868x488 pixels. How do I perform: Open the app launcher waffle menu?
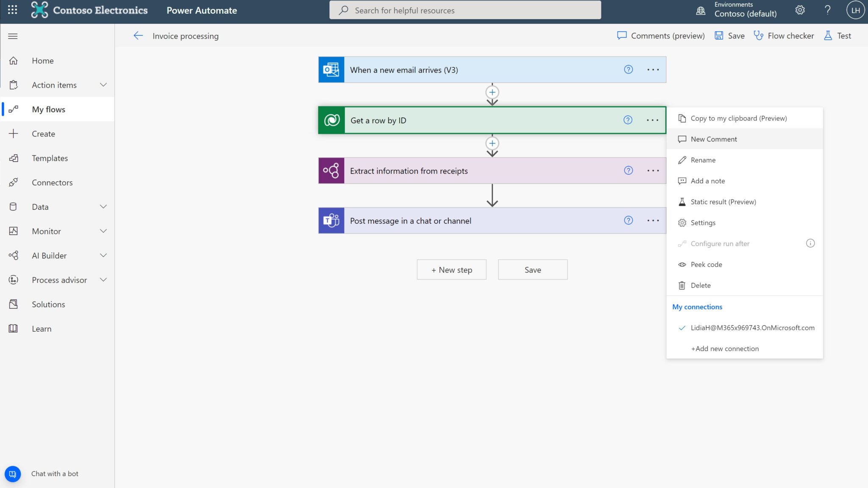click(12, 10)
